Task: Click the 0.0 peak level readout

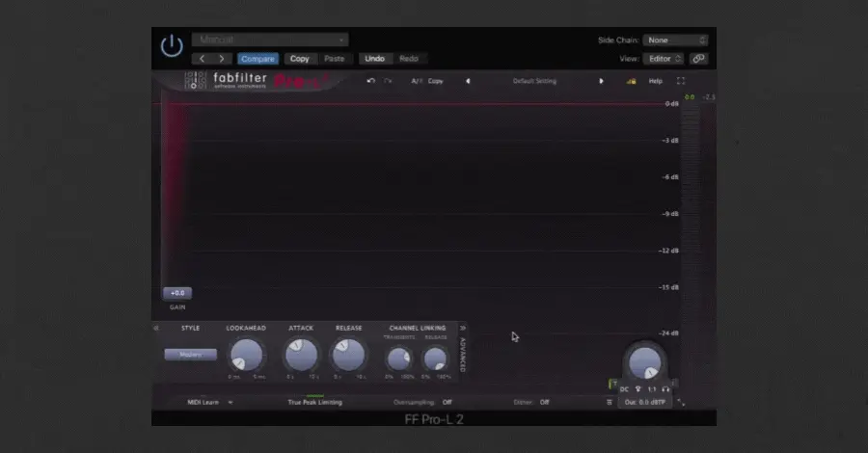Action: pos(690,97)
